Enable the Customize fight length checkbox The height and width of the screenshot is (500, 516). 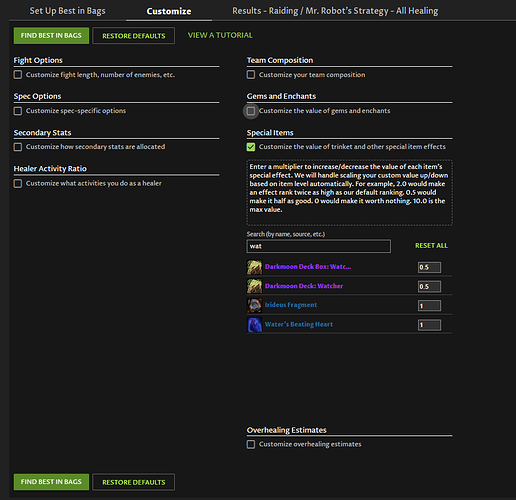click(18, 75)
